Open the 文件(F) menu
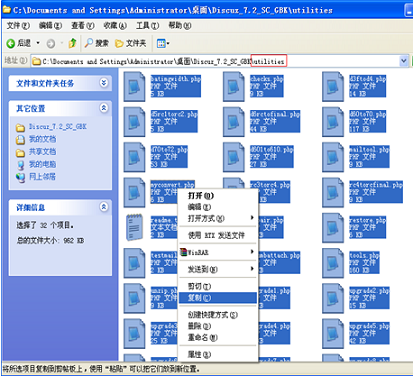Screen dimensions: 413x376 18,25
